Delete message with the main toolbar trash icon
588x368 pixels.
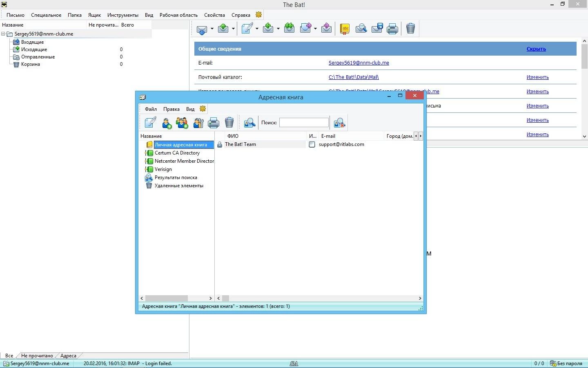click(410, 29)
